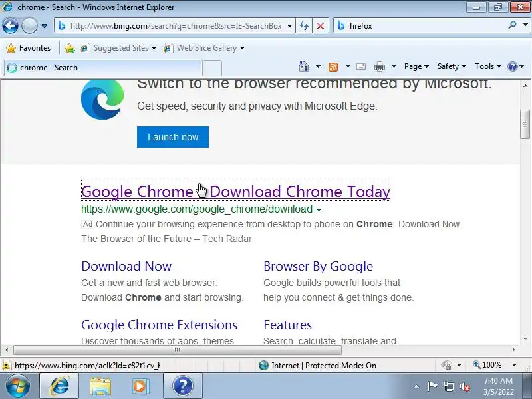Click Internet Protected Mode status text
The height and width of the screenshot is (399, 532).
[324, 366]
